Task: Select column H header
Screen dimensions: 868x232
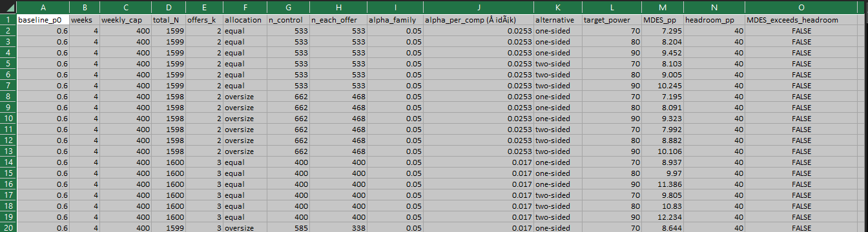Action: [338, 7]
